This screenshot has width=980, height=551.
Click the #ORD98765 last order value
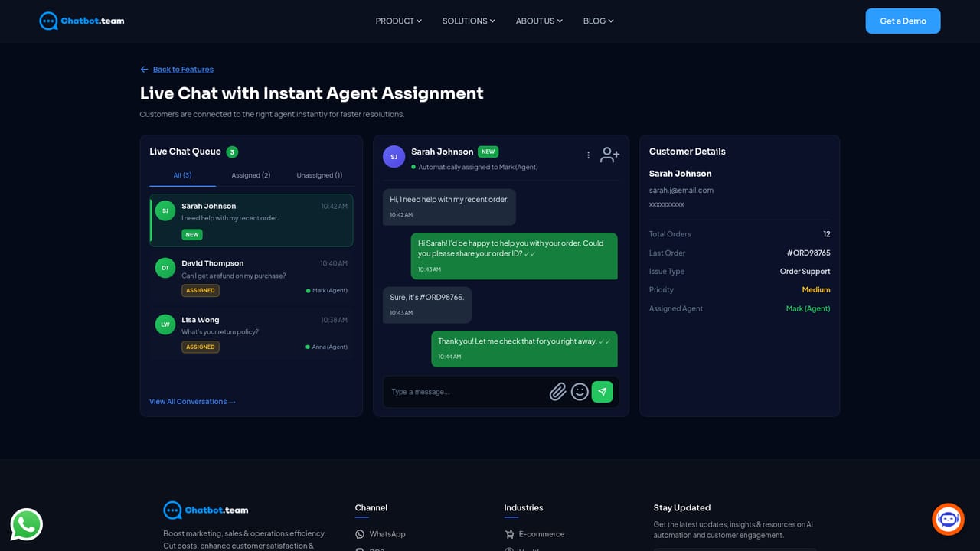point(808,253)
